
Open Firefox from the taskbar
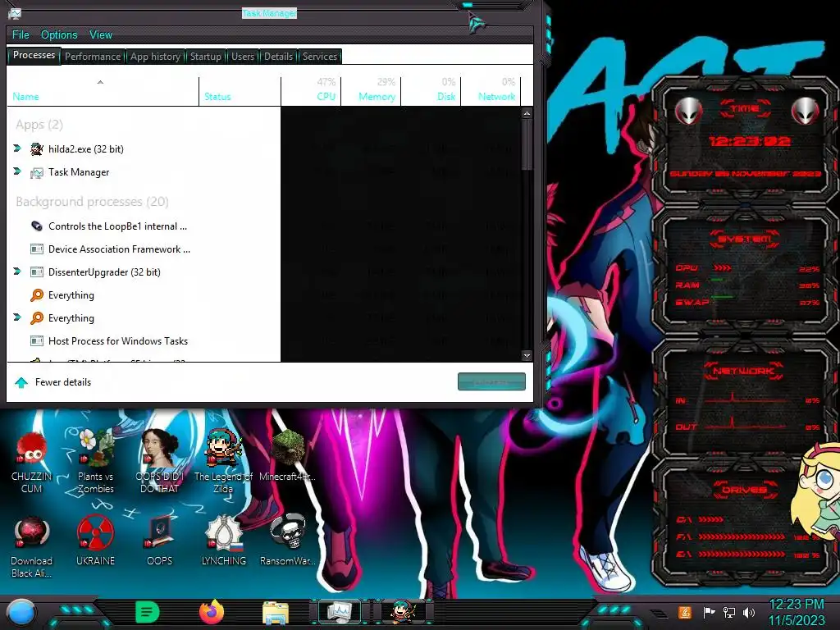click(212, 612)
